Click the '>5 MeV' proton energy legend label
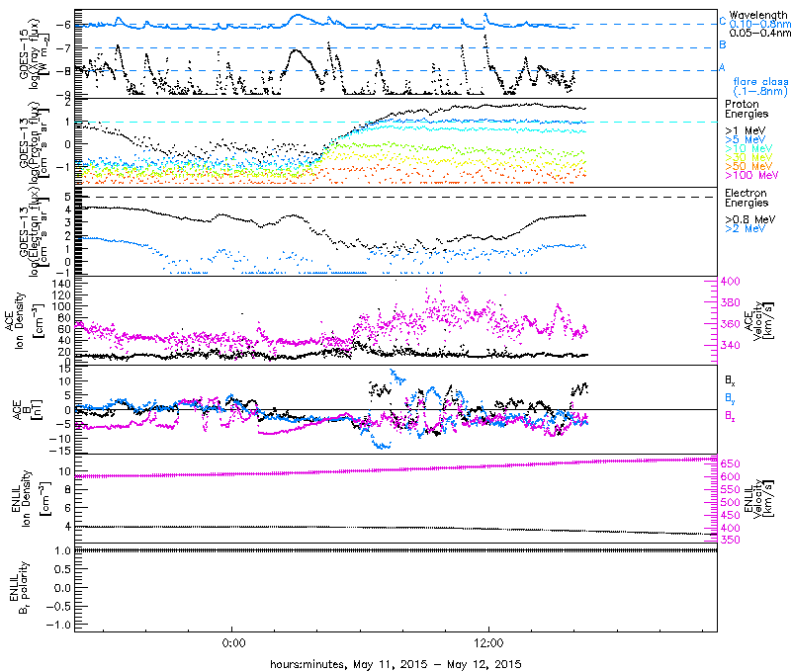 tap(746, 139)
